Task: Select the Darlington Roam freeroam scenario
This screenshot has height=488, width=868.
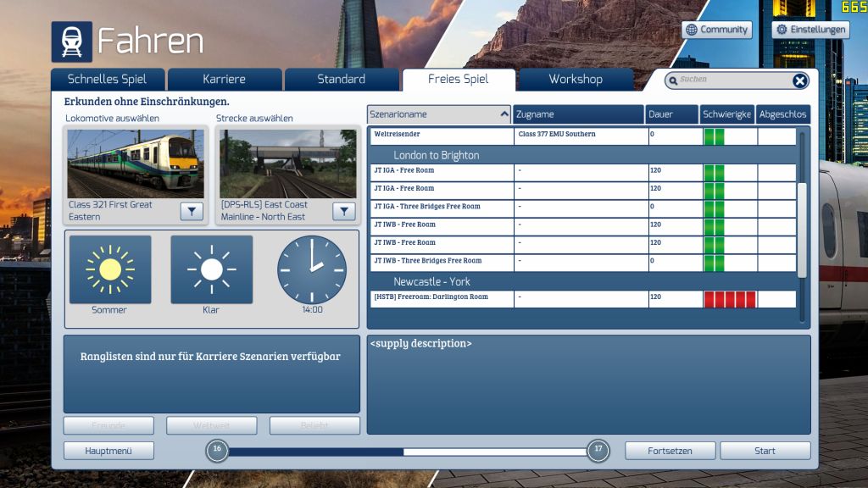Action: 441,298
